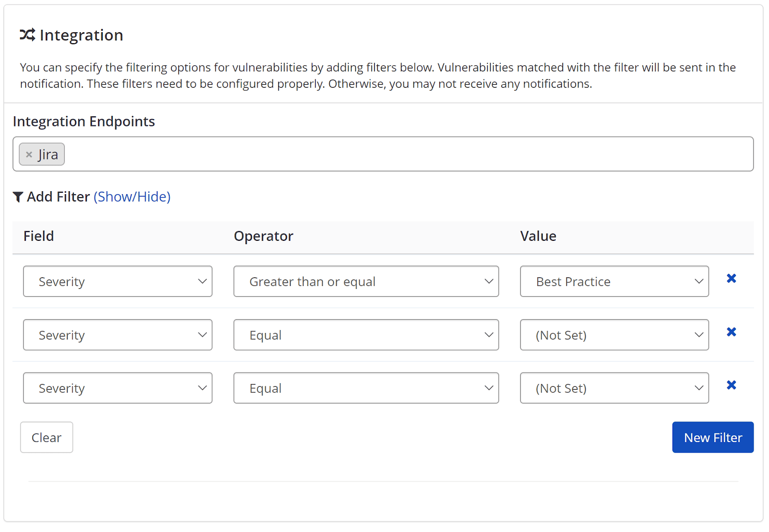The image size is (769, 532).
Task: Open the first Severity field dropdown
Action: tap(117, 281)
